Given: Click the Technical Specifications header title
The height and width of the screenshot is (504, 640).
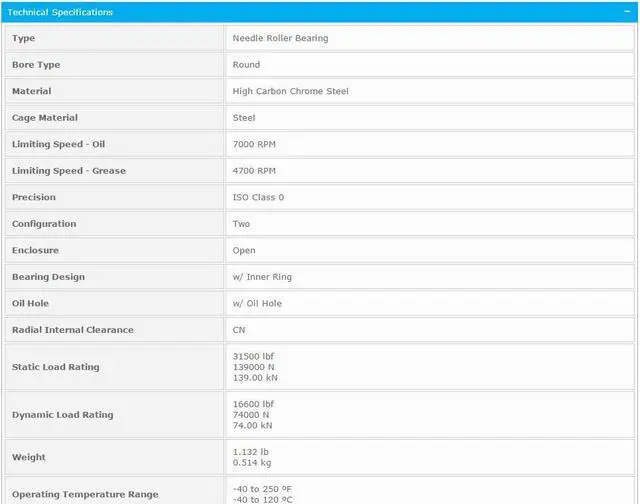Looking at the screenshot, I should pyautogui.click(x=60, y=12).
